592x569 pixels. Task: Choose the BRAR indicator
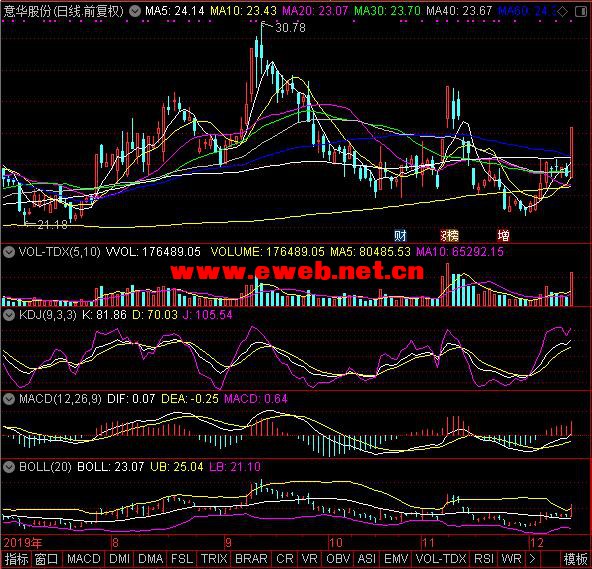251,559
